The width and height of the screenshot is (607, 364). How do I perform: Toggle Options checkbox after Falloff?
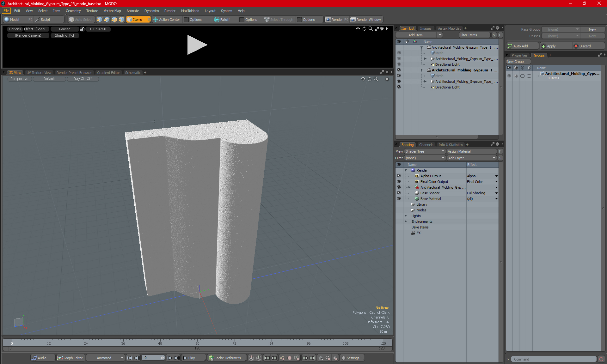242,20
